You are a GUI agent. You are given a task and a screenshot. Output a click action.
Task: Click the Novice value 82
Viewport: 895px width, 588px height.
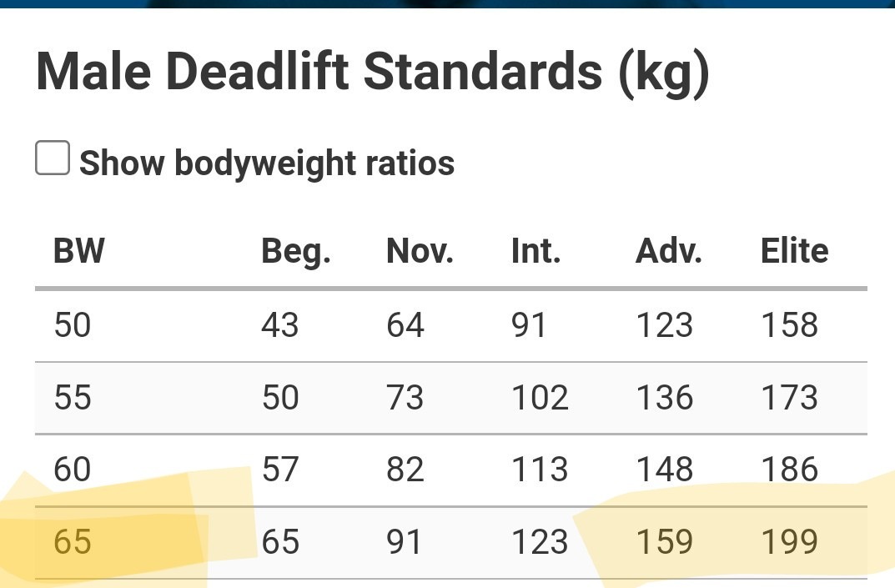coord(405,470)
